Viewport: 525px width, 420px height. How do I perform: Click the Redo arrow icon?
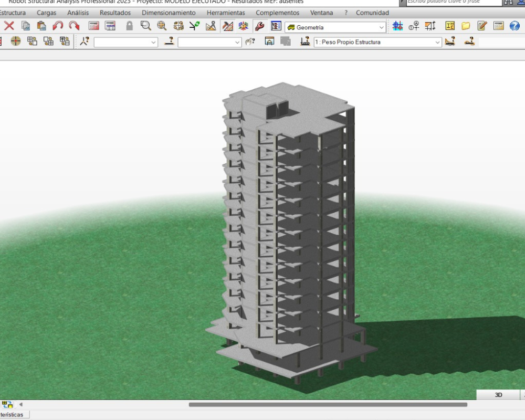[74, 26]
